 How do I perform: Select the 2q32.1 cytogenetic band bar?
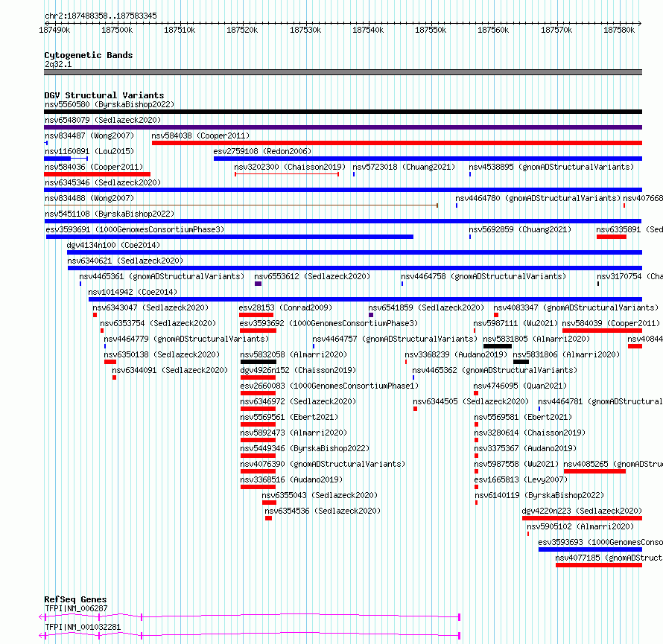coord(343,72)
